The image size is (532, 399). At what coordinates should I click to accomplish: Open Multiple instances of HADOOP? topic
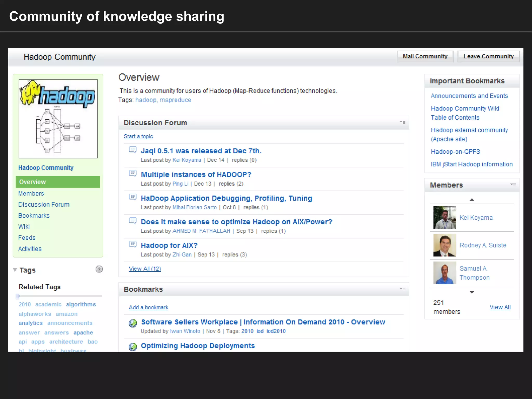[196, 175]
